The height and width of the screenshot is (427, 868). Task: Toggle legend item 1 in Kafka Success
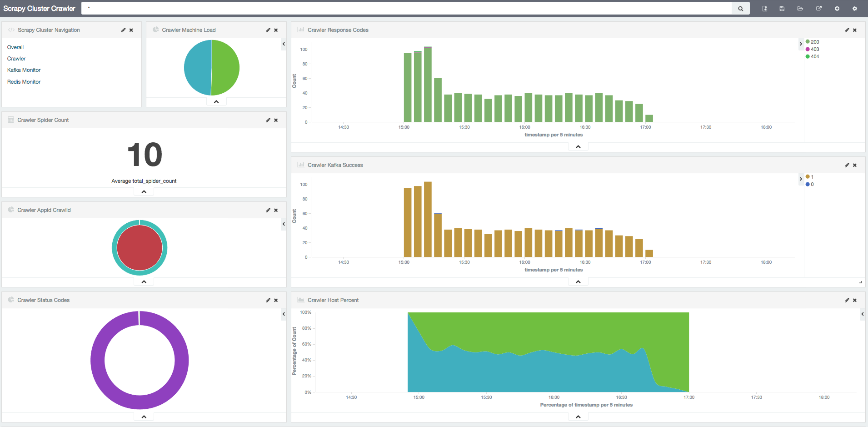809,177
